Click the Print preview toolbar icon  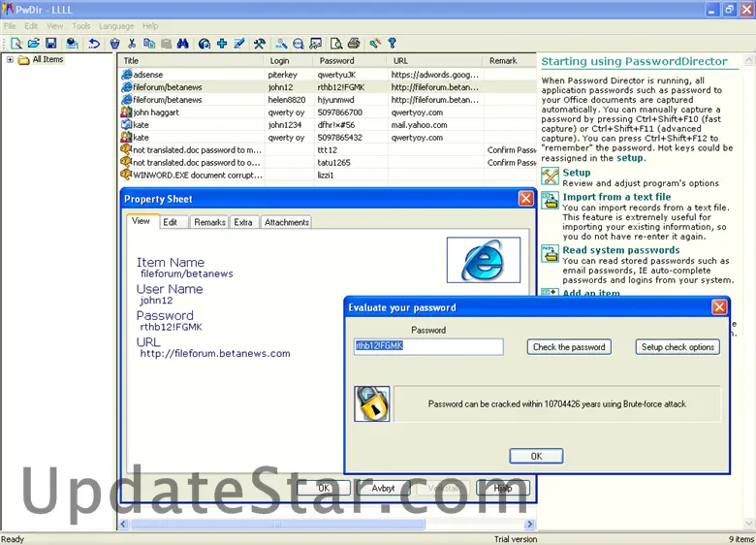pos(336,44)
